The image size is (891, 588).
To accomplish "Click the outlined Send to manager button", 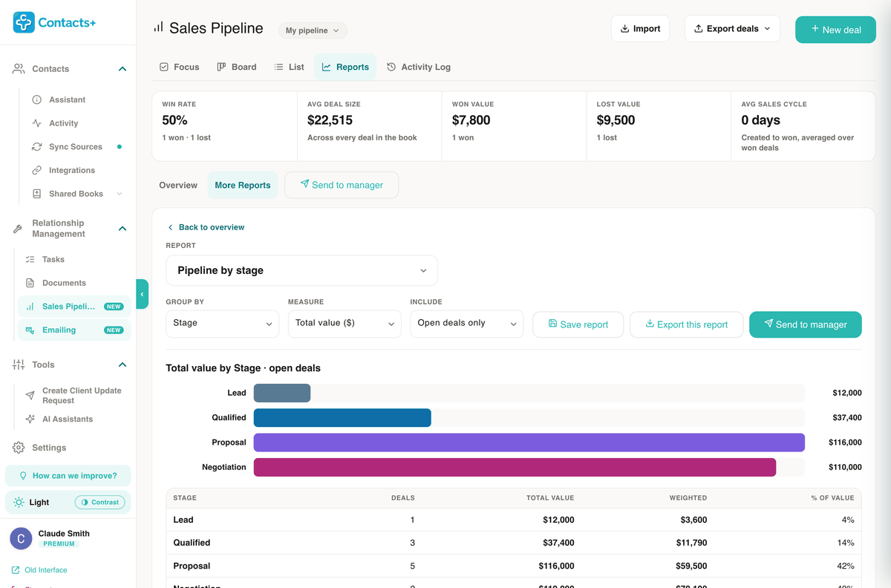I will (x=342, y=185).
